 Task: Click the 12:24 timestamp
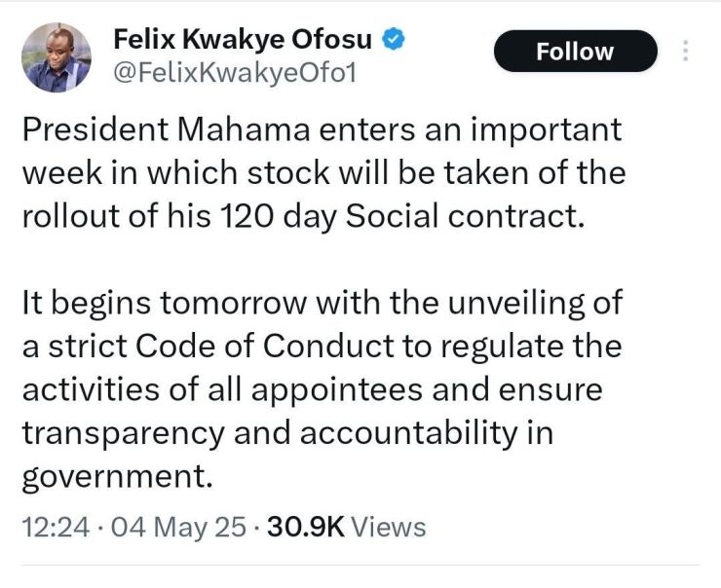(x=56, y=527)
